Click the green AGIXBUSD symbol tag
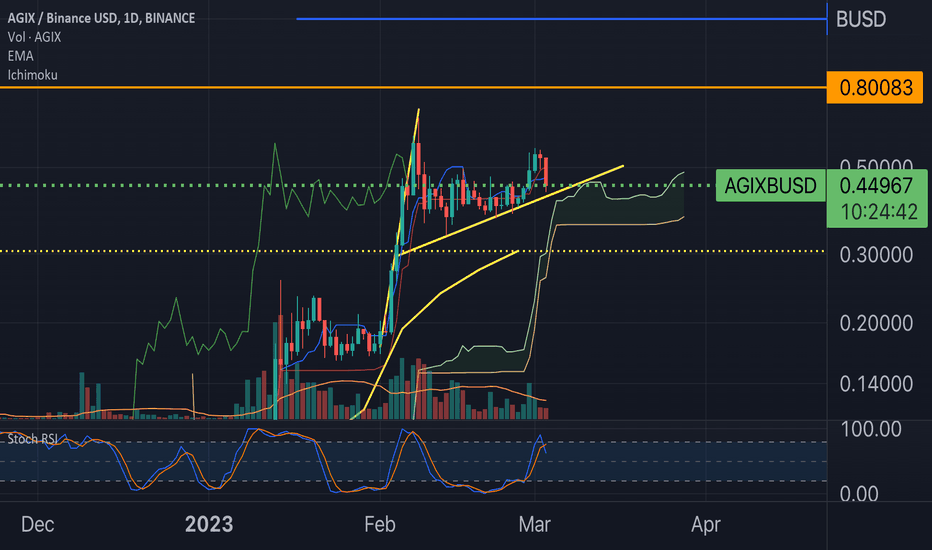The height and width of the screenshot is (550, 932). point(770,186)
